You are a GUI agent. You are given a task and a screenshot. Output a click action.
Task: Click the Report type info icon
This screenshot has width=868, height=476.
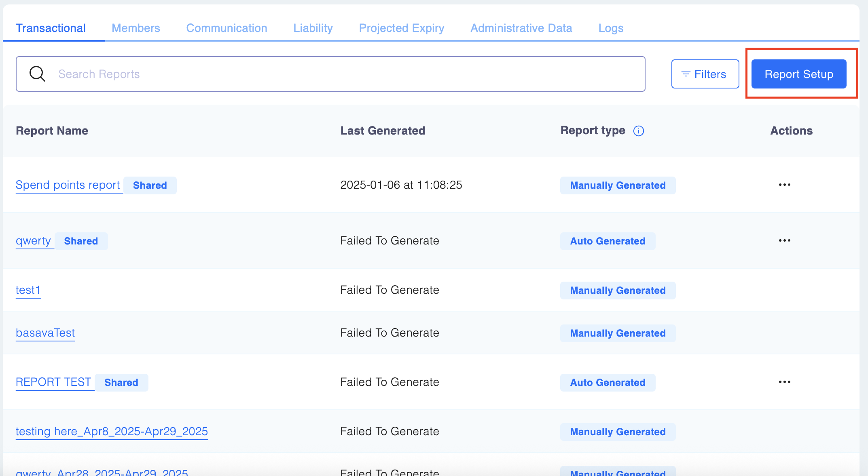pyautogui.click(x=638, y=131)
